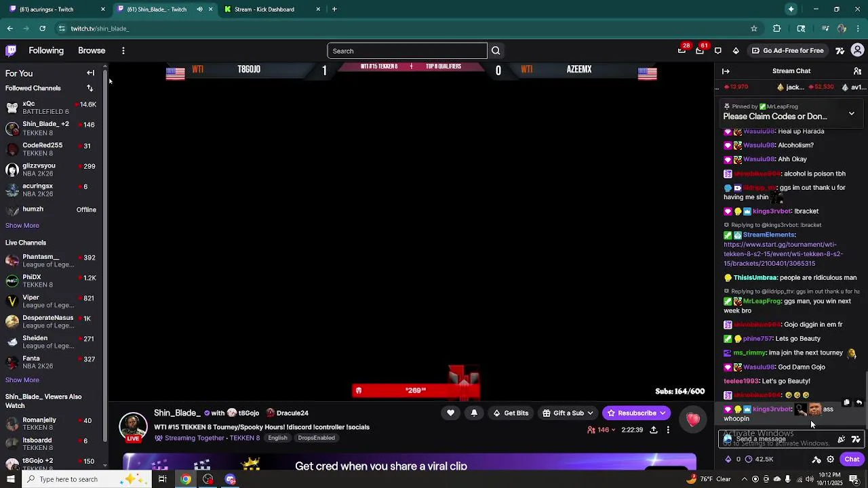
Task: Mute the Shin_Blade_ tab audio icon
Action: [199, 9]
